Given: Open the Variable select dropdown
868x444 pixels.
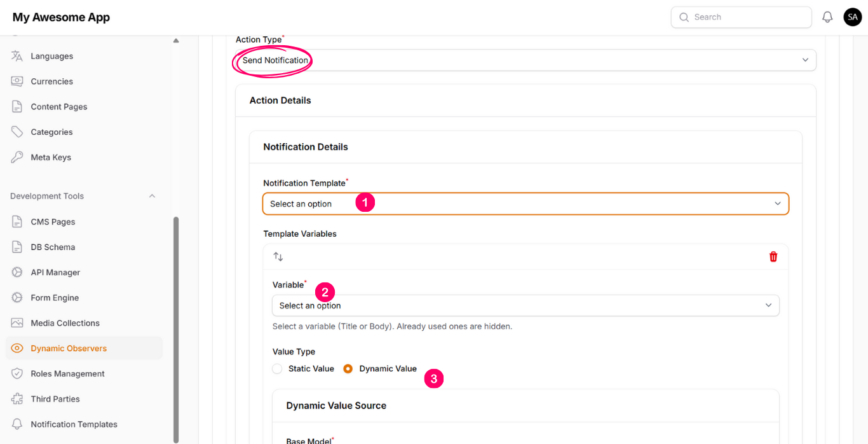Looking at the screenshot, I should pos(525,305).
